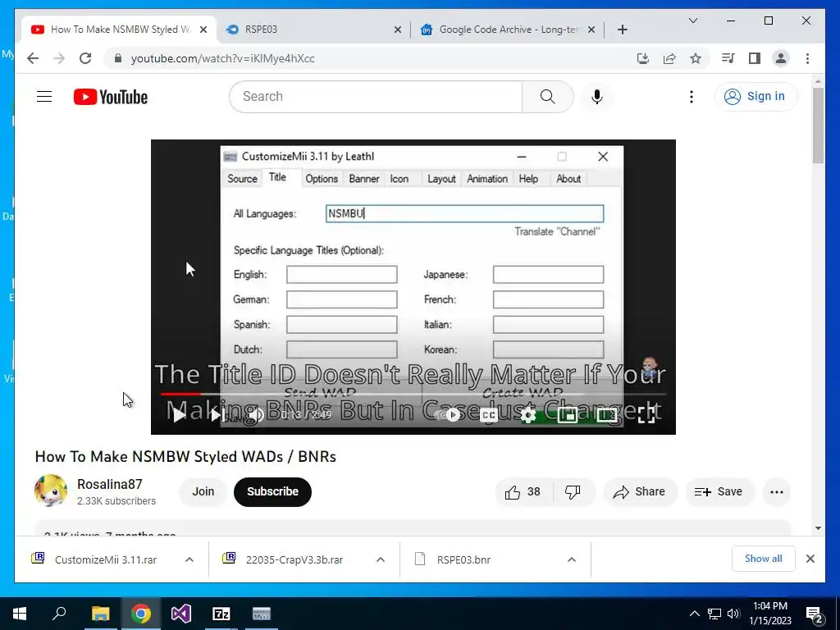Open Visual Studio from taskbar
Image resolution: width=840 pixels, height=630 pixels.
(x=180, y=614)
